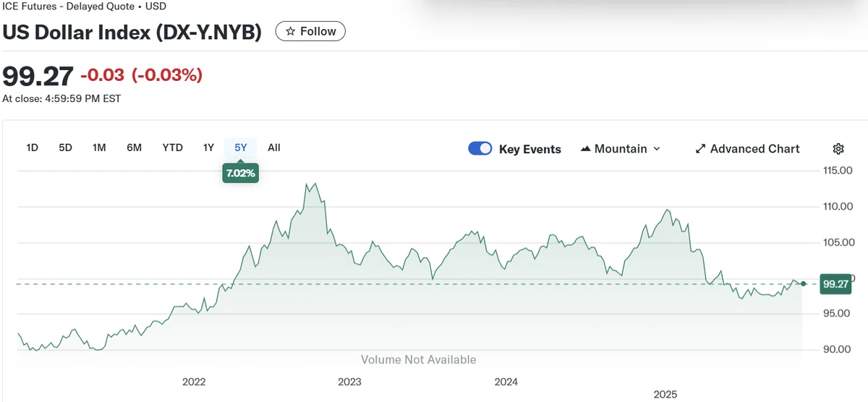The height and width of the screenshot is (402, 868).
Task: Click the 7.02% return badge
Action: click(x=241, y=174)
